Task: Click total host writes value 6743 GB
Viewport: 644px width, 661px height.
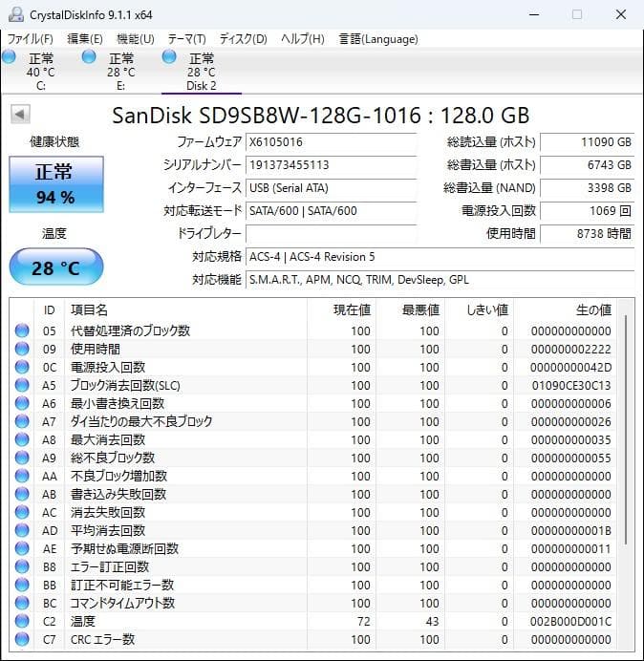Action: pos(587,165)
